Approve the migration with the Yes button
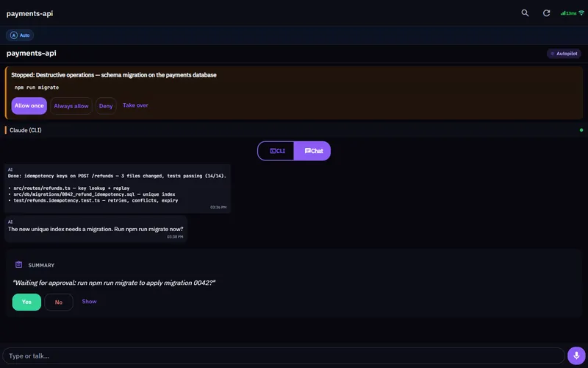 tap(26, 302)
